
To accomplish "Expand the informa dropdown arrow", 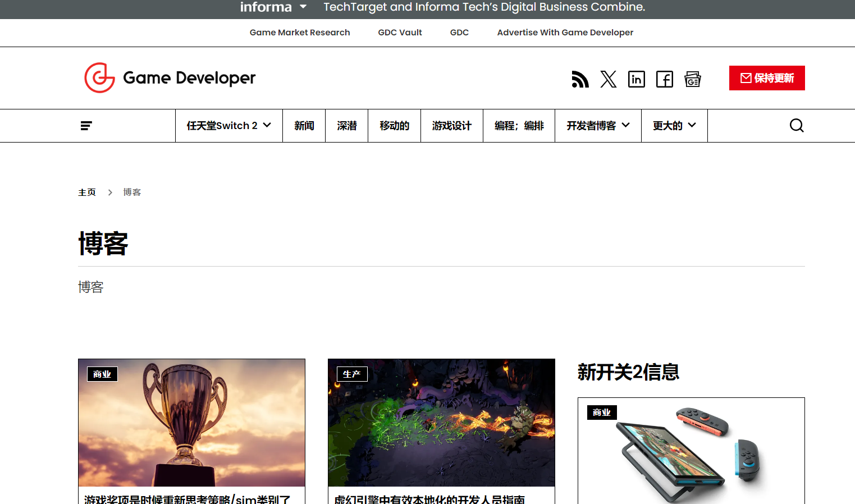I will click(303, 7).
